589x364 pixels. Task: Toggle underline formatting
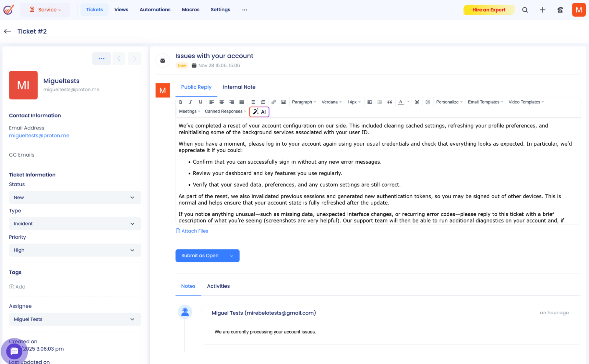pos(200,102)
